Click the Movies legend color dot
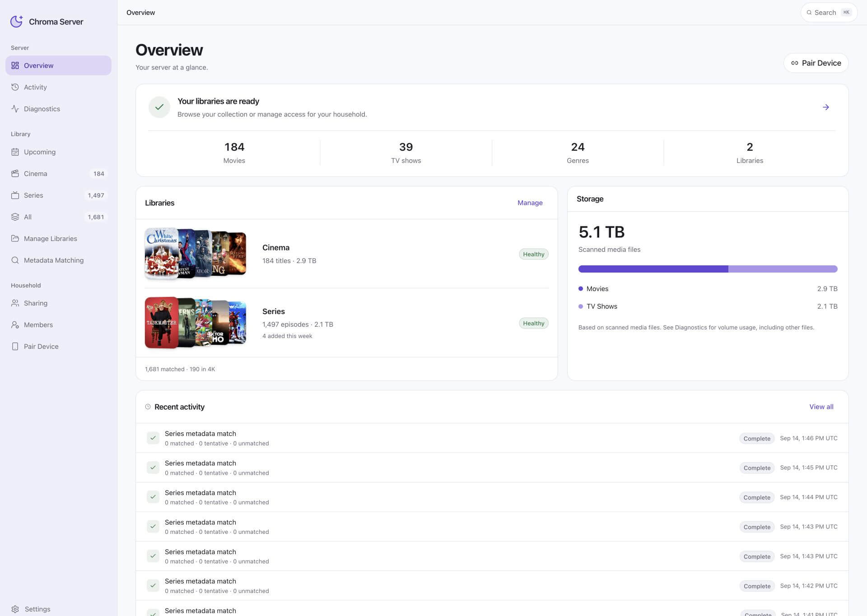 pyautogui.click(x=581, y=289)
